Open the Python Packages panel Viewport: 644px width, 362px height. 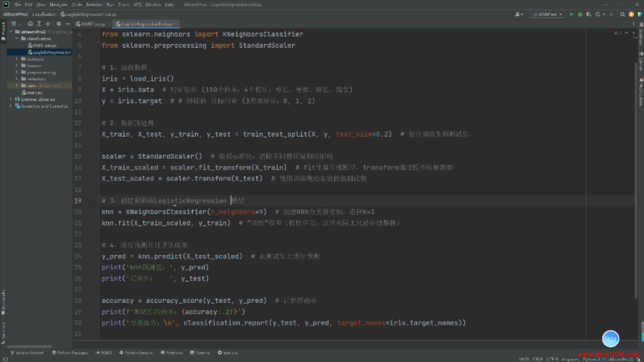coord(70,353)
